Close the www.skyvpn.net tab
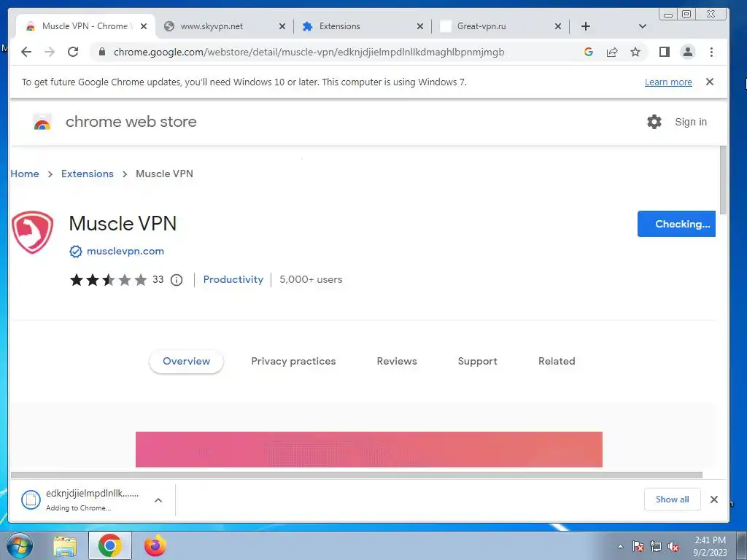The image size is (747, 560). [282, 27]
